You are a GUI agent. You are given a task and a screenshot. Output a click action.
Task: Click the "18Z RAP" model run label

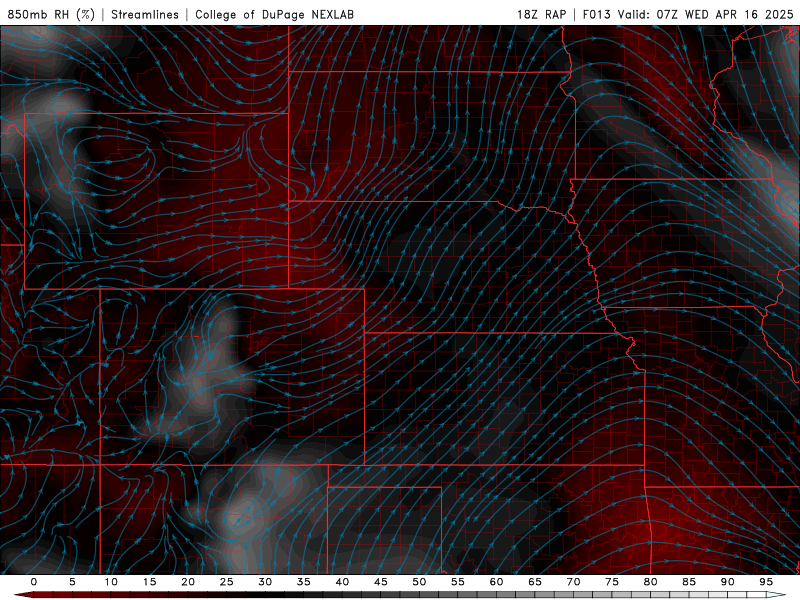541,14
